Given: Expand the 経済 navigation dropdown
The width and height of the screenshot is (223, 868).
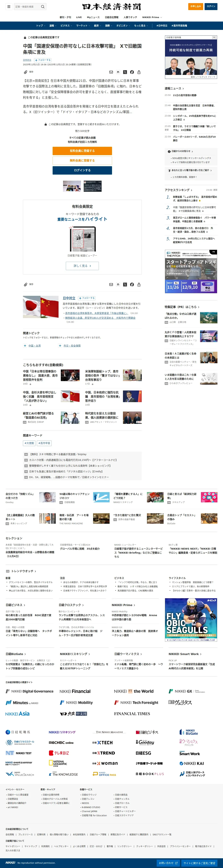Looking at the screenshot, I should tap(97, 26).
